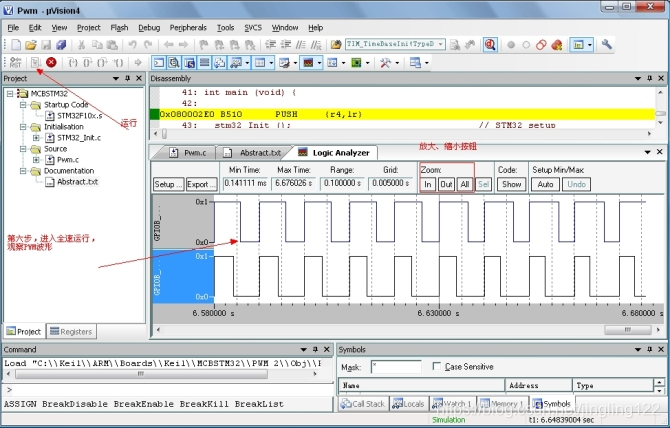Collapse the Startup Code folder
Viewport: 670px width, 428px height.
tap(24, 105)
